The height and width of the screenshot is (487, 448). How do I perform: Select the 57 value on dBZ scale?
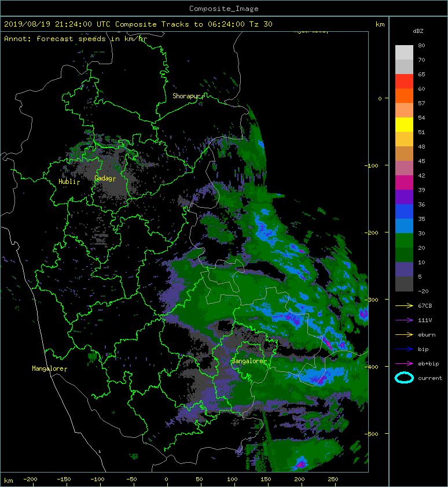coord(421,103)
